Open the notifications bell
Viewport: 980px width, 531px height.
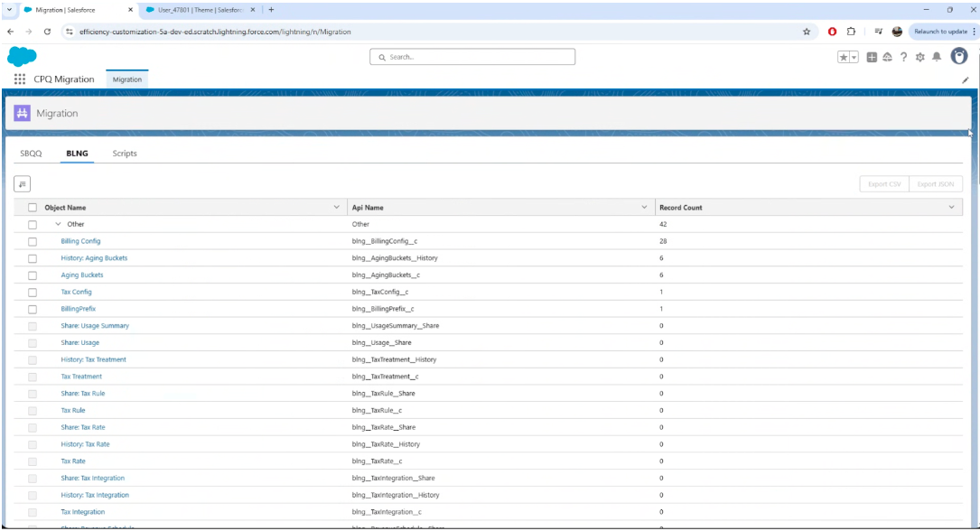tap(937, 57)
